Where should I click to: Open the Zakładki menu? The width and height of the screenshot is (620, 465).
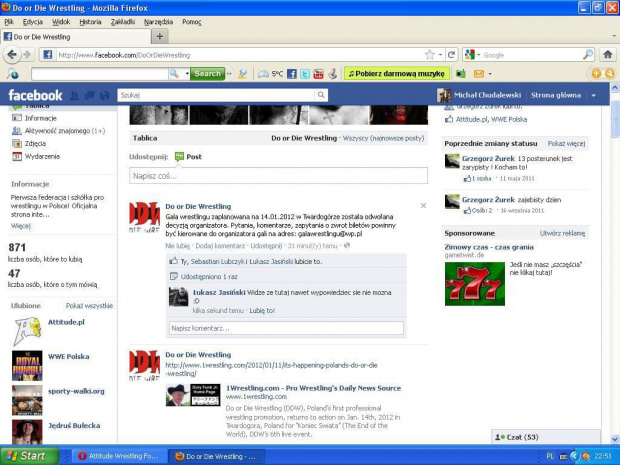point(123,22)
